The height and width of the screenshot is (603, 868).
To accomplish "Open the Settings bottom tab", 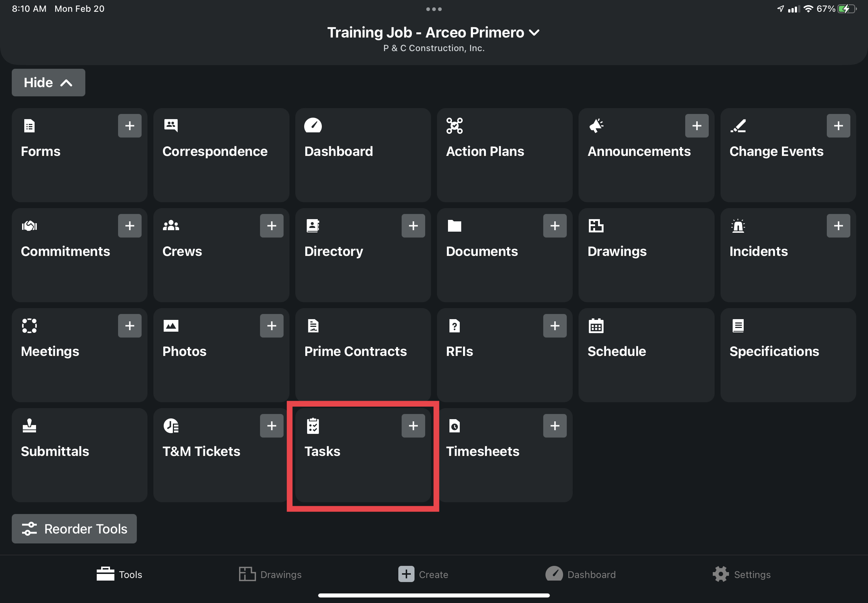I will pyautogui.click(x=741, y=574).
